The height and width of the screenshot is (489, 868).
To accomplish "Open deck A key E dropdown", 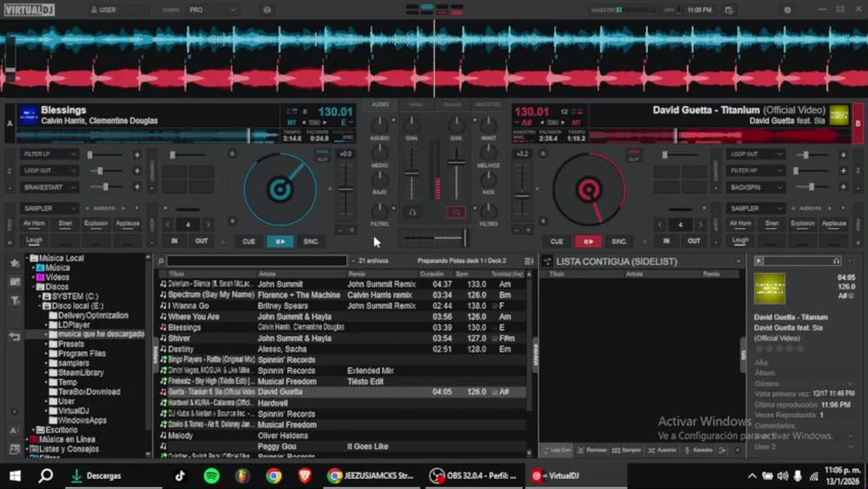I will [346, 122].
